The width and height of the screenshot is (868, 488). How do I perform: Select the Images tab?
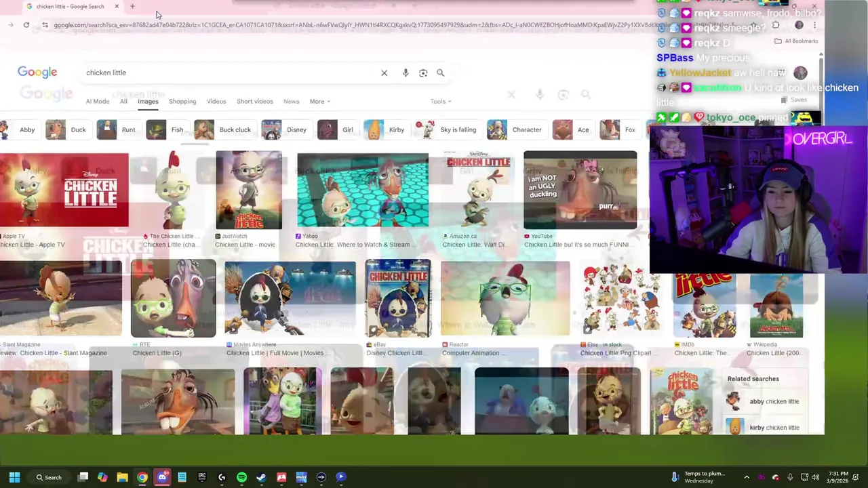pyautogui.click(x=148, y=102)
